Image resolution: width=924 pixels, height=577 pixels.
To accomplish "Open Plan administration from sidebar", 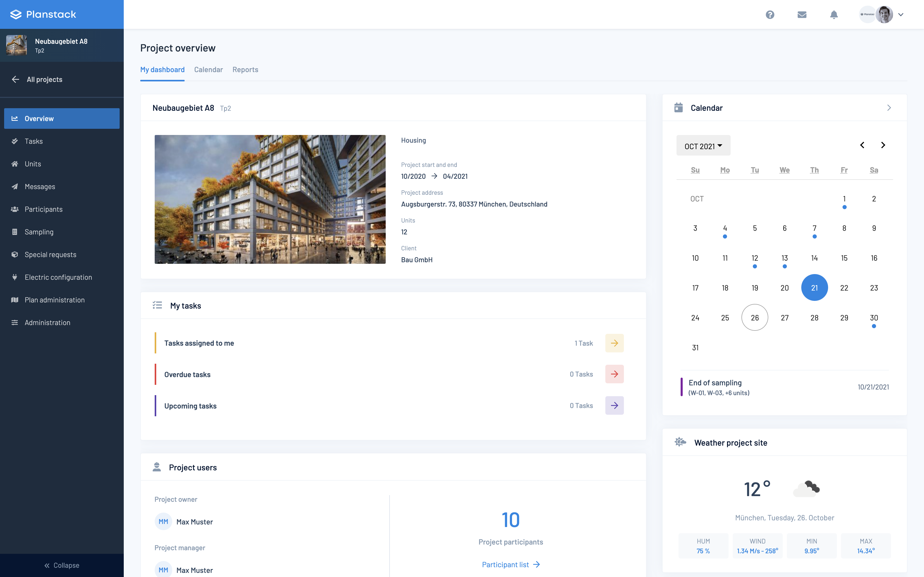I will pyautogui.click(x=55, y=300).
